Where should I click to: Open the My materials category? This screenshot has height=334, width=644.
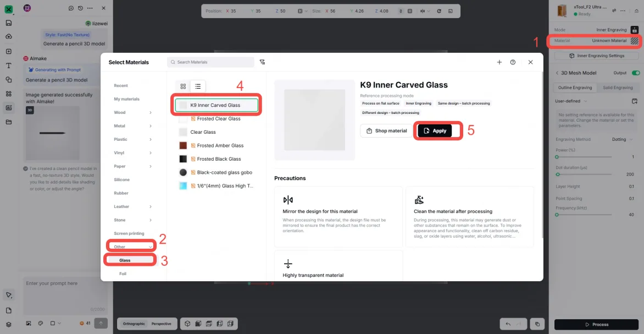click(x=126, y=99)
